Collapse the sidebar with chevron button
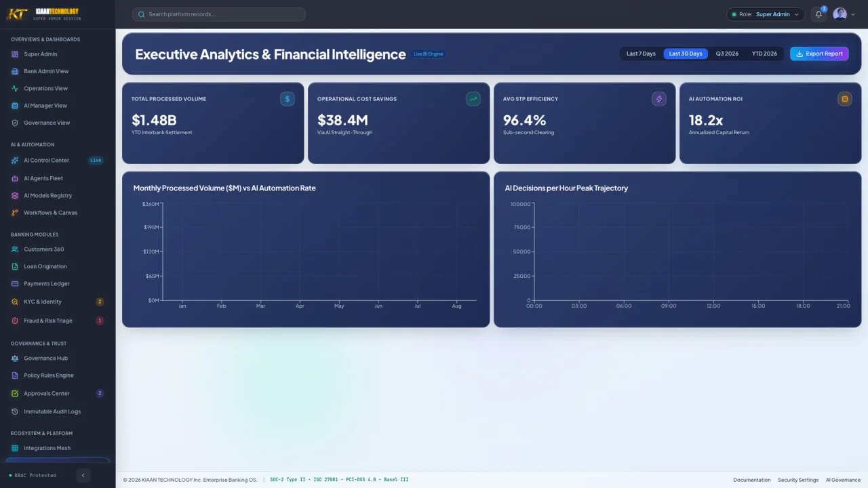Viewport: 868px width, 488px height. [x=83, y=475]
